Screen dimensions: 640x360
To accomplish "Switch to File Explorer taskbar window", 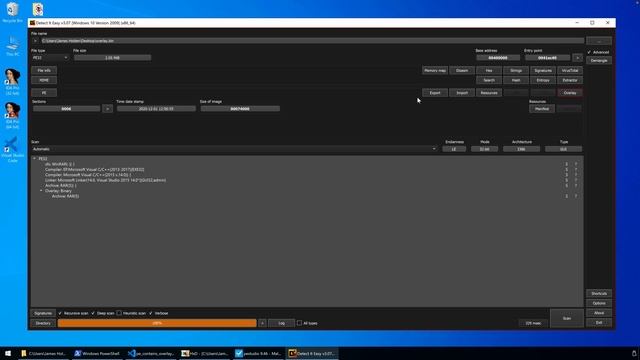I will click(44, 353).
